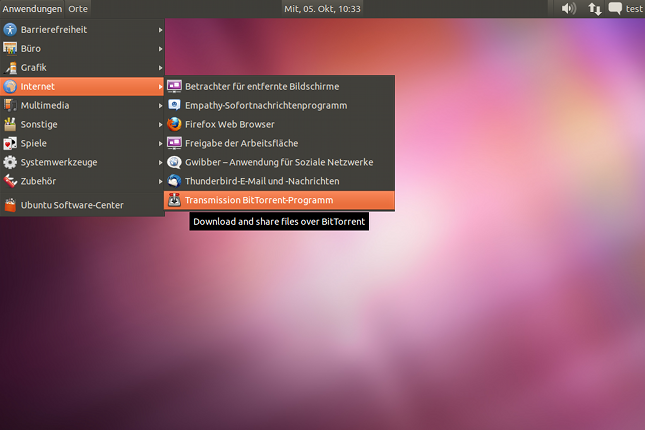Select the Spiele category label

34,143
